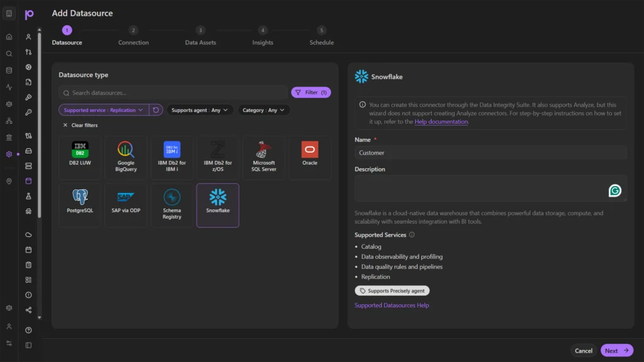The width and height of the screenshot is (644, 362).
Task: Open the hierarchy diagram icon in the left rail
Action: click(x=9, y=121)
